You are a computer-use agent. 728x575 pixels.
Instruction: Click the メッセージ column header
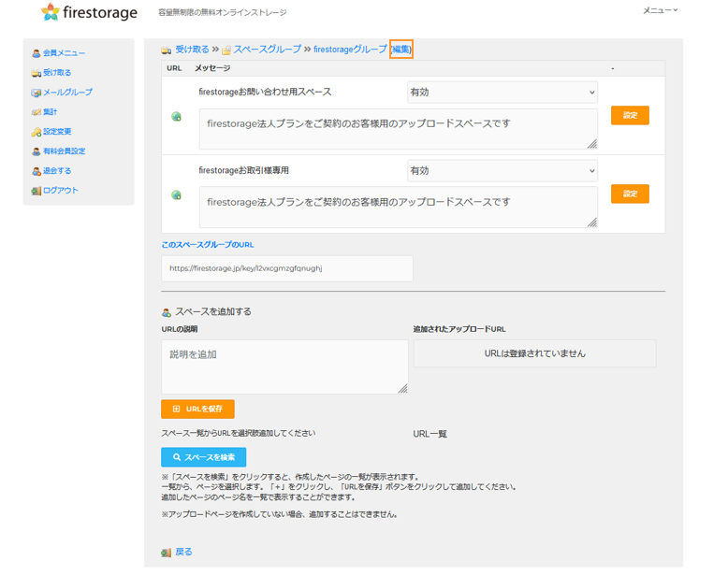pyautogui.click(x=212, y=68)
